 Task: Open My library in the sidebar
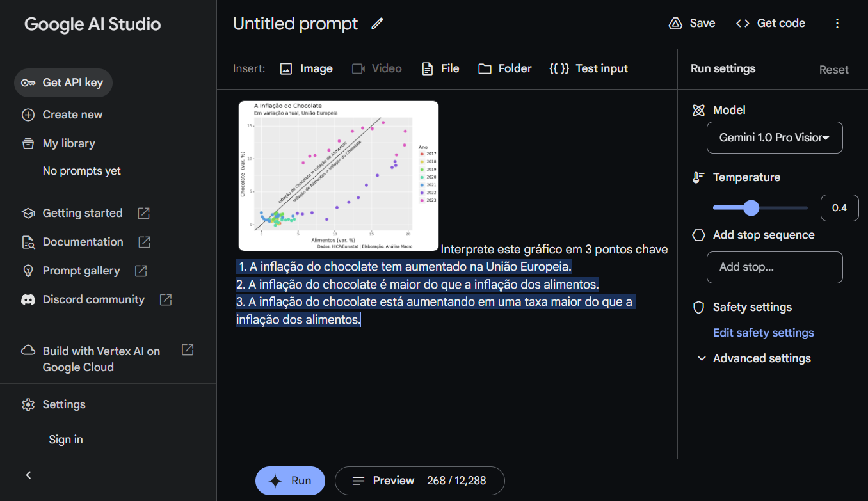(x=68, y=143)
